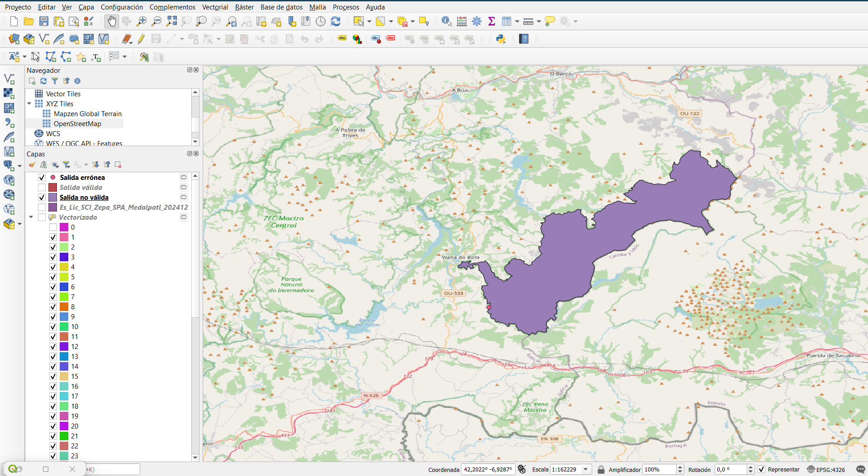The height and width of the screenshot is (476, 868).
Task: Click the Refresh map icon
Action: coord(336,21)
